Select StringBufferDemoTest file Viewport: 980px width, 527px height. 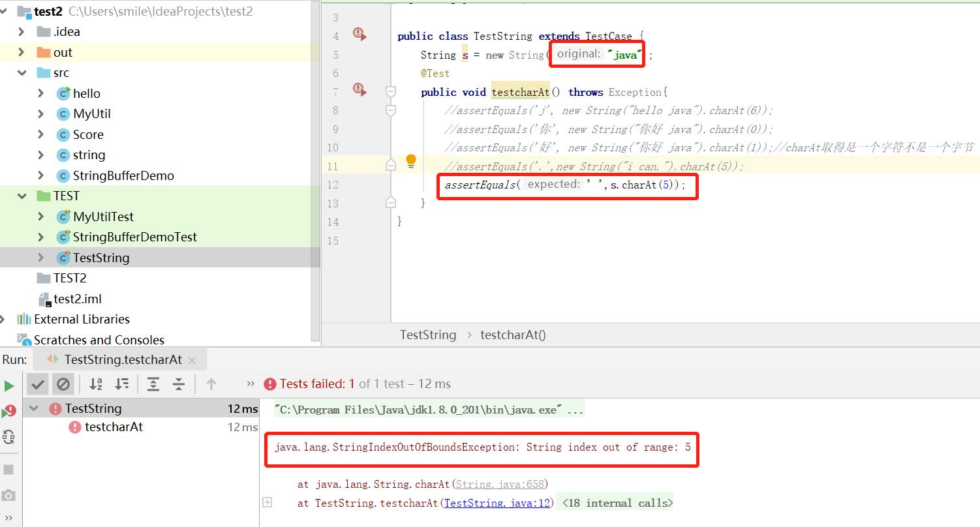tap(135, 237)
